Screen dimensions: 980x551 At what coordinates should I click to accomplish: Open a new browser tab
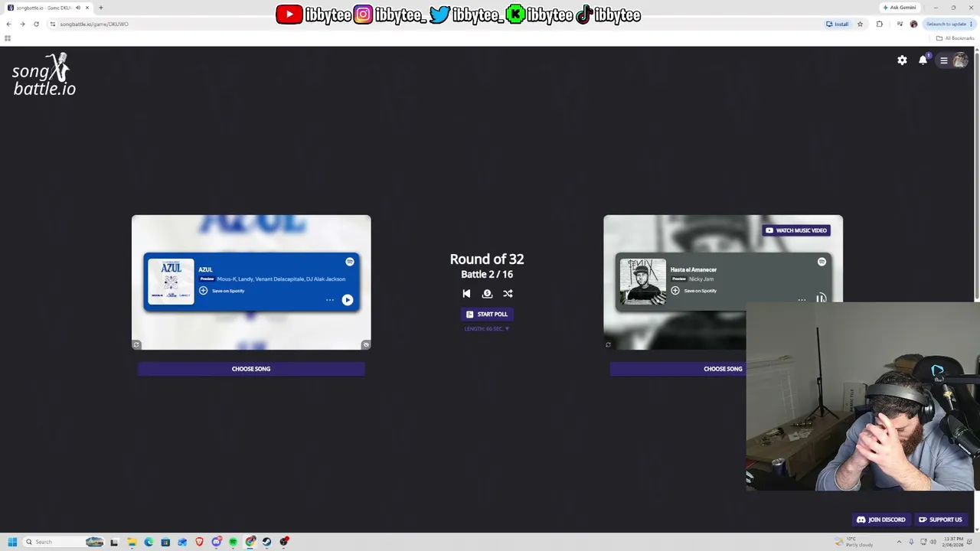point(100,8)
